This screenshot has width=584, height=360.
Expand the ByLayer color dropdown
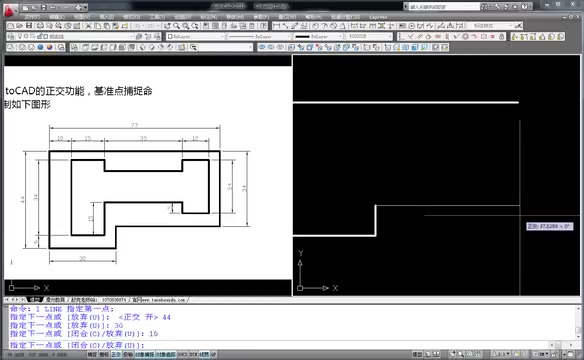pyautogui.click(x=195, y=36)
